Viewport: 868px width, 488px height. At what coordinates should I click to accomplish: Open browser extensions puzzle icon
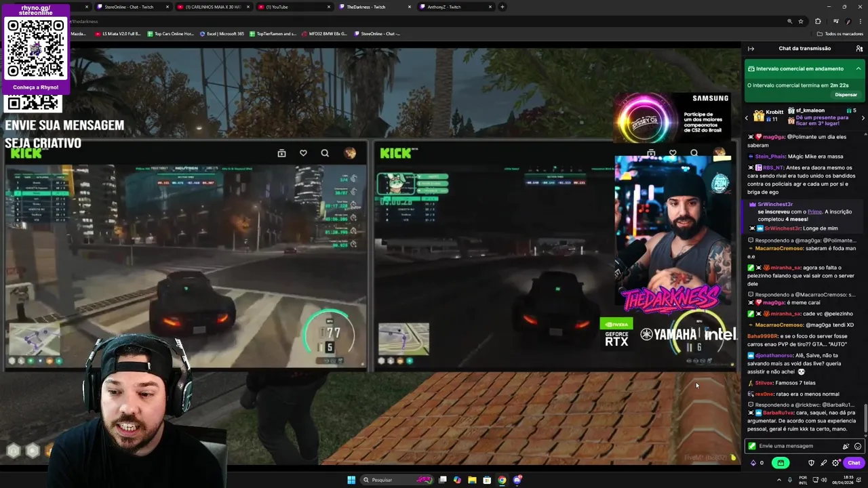click(818, 22)
